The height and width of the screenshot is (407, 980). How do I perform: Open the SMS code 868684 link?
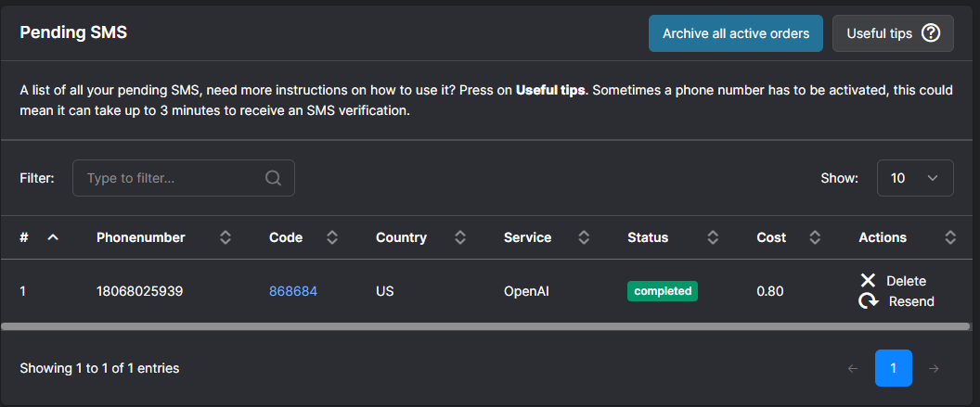[x=293, y=291]
